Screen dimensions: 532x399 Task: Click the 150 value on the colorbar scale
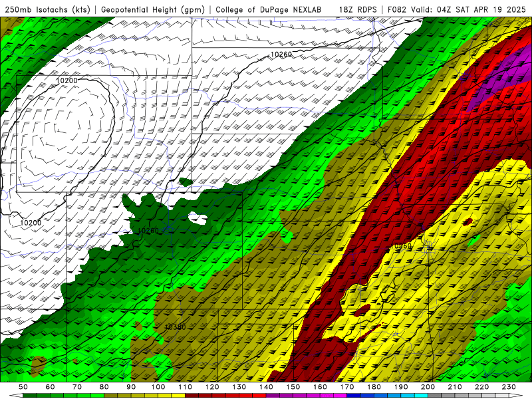click(x=293, y=387)
